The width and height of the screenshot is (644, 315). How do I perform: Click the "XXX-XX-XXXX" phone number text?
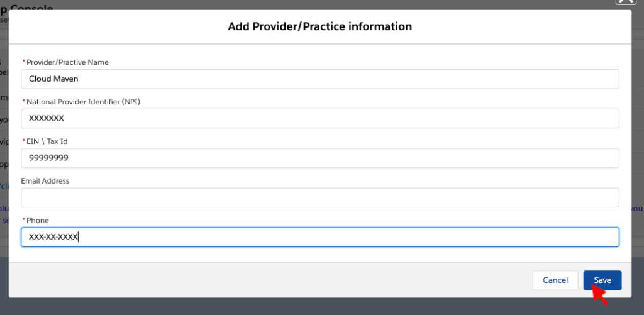pos(53,237)
